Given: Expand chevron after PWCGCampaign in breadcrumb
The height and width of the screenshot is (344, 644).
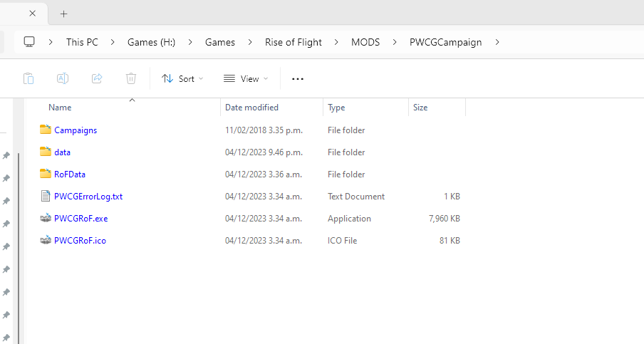Looking at the screenshot, I should (x=497, y=42).
